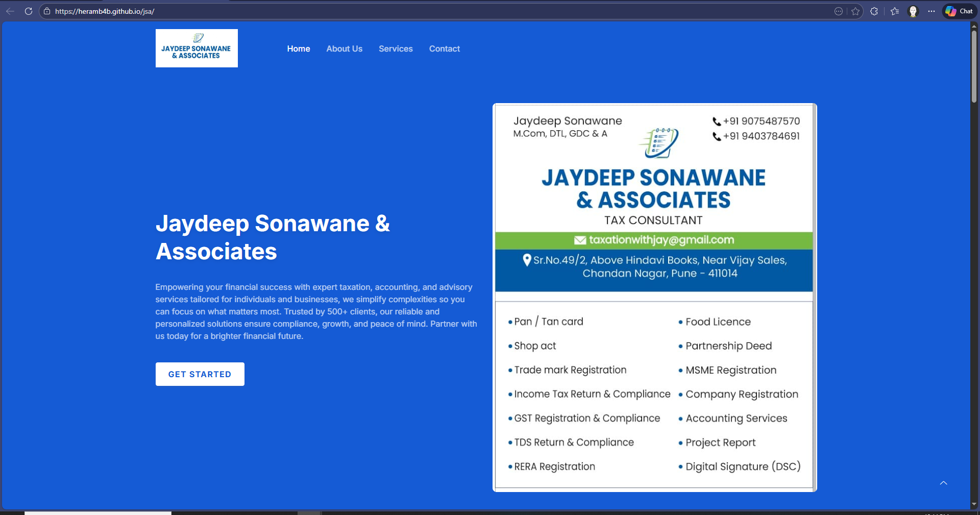Open the browser profile avatar menu
The height and width of the screenshot is (515, 980).
(913, 11)
